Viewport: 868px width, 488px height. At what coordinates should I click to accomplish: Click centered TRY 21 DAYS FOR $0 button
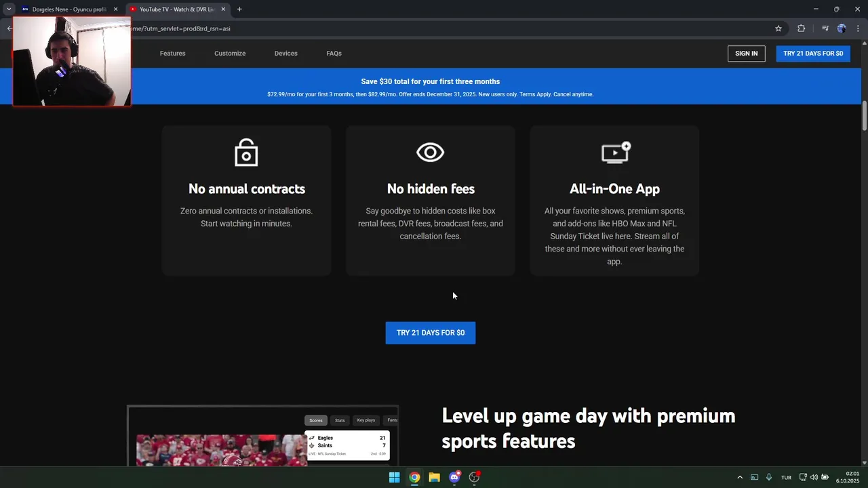[x=431, y=333]
